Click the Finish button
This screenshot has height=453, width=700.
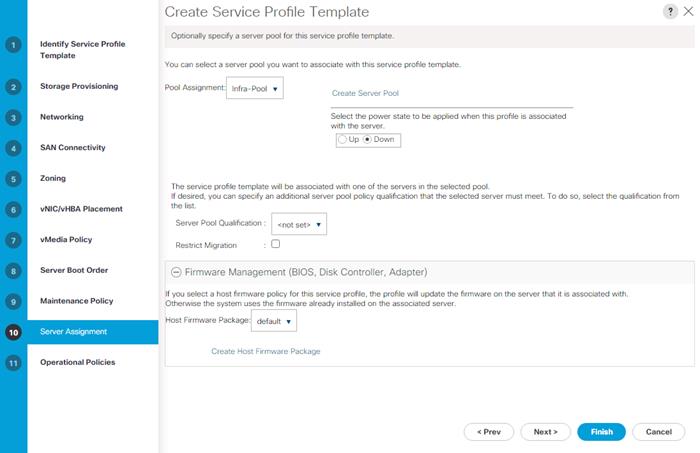pyautogui.click(x=601, y=432)
